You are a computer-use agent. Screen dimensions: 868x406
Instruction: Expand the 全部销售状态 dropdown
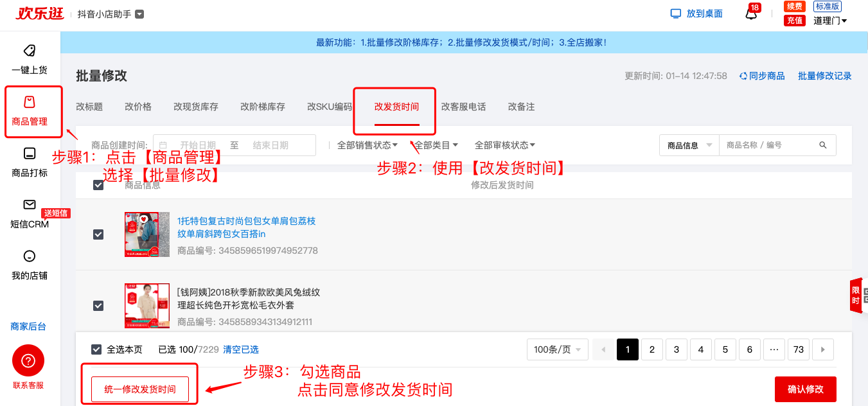point(368,145)
